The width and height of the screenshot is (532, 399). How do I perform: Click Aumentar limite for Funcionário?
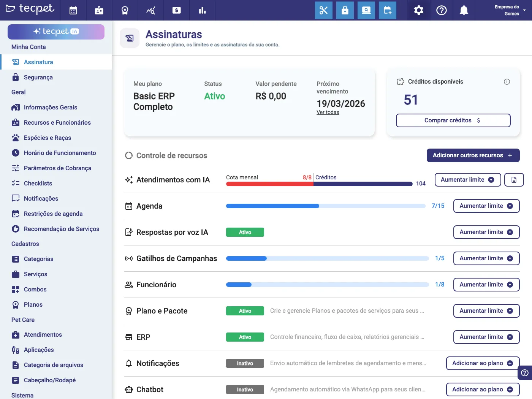[486, 285]
